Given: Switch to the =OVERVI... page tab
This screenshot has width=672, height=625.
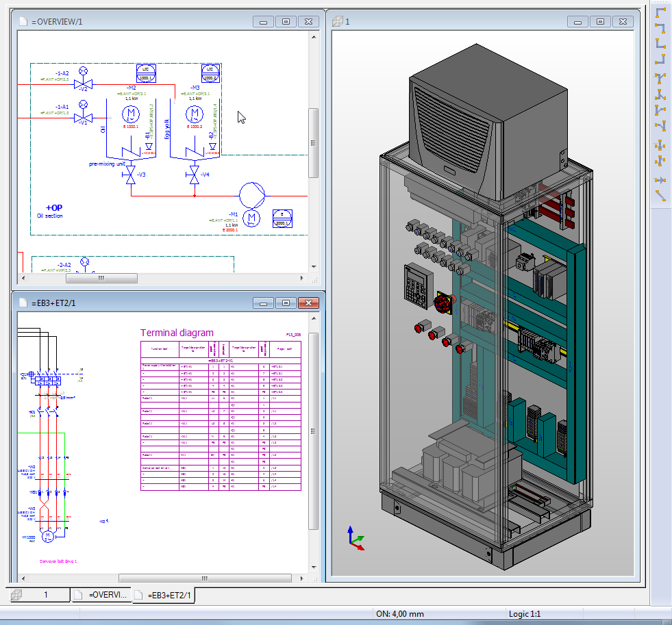Looking at the screenshot, I should 102,595.
